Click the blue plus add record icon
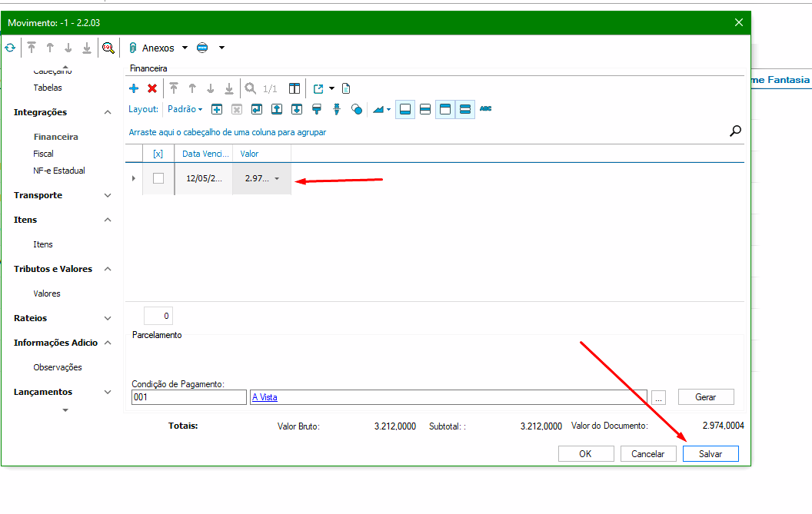The width and height of the screenshot is (812, 514). click(x=134, y=88)
